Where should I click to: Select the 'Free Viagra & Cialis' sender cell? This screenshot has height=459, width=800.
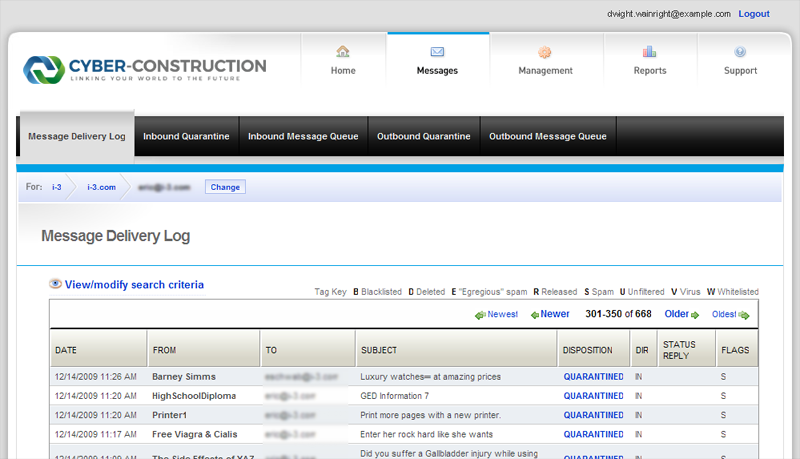pyautogui.click(x=194, y=435)
